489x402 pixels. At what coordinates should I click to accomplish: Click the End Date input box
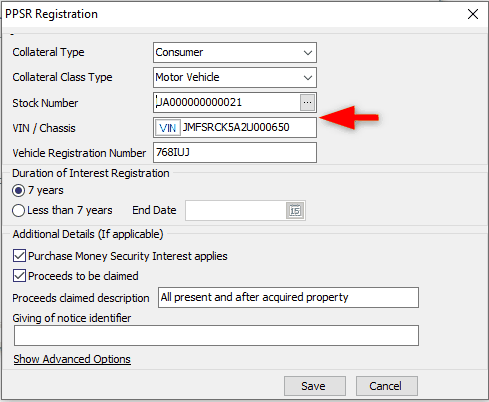pyautogui.click(x=236, y=210)
